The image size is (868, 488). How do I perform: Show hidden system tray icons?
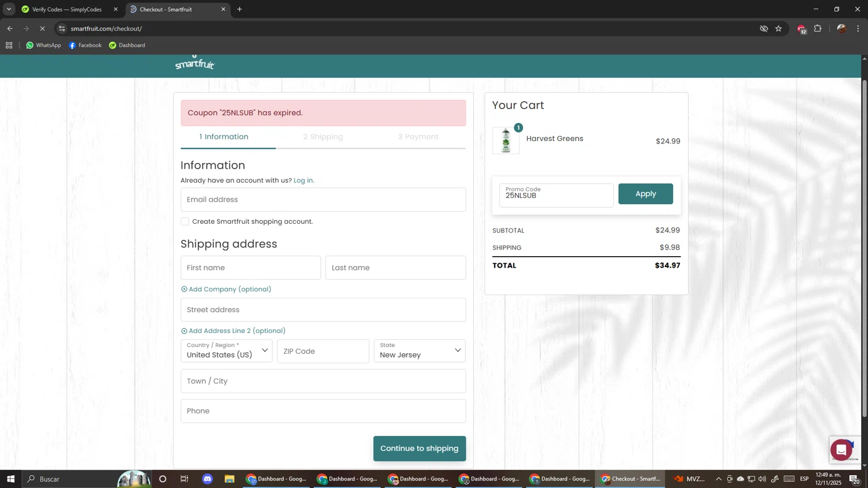pyautogui.click(x=719, y=479)
